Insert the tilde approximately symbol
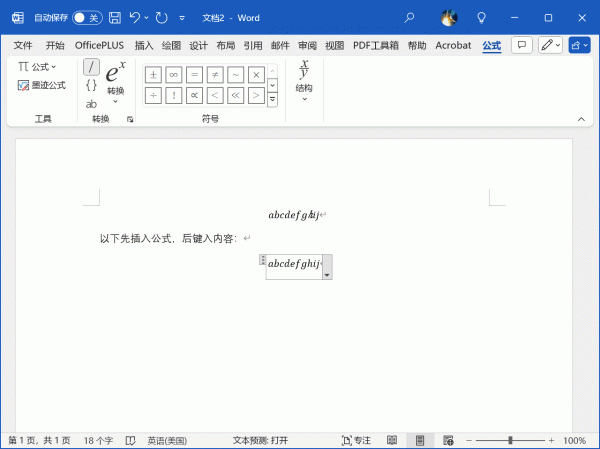600x449 pixels. 236,75
